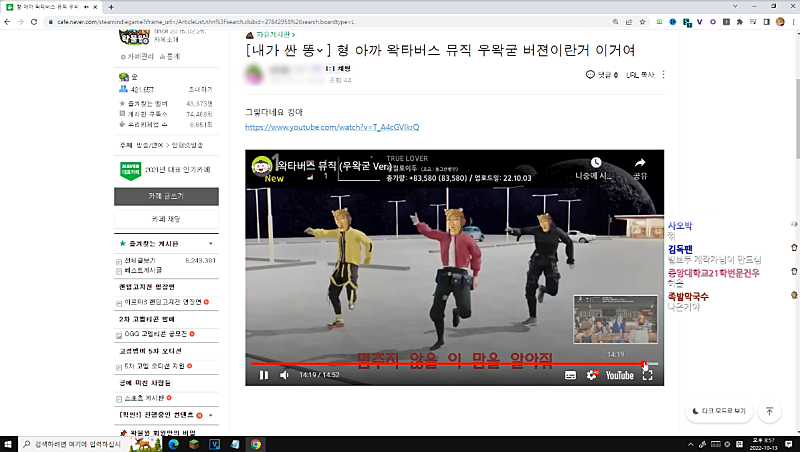Open the notification center icon
800x452 pixels.
[789, 444]
